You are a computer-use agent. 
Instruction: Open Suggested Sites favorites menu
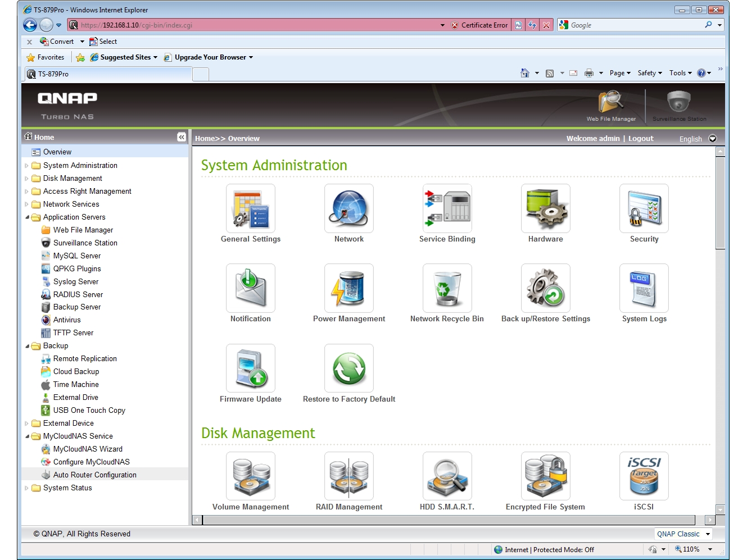[124, 57]
